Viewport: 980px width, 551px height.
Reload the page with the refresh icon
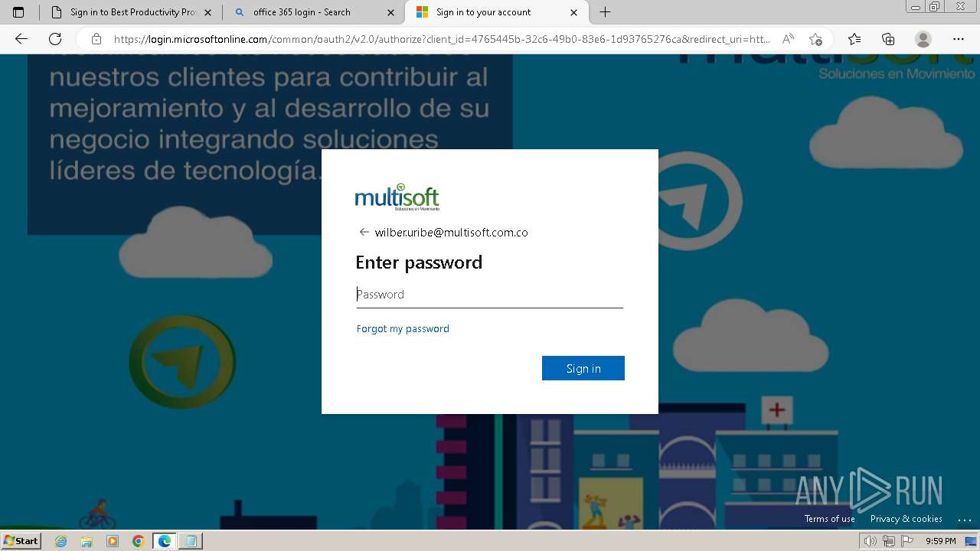55,39
